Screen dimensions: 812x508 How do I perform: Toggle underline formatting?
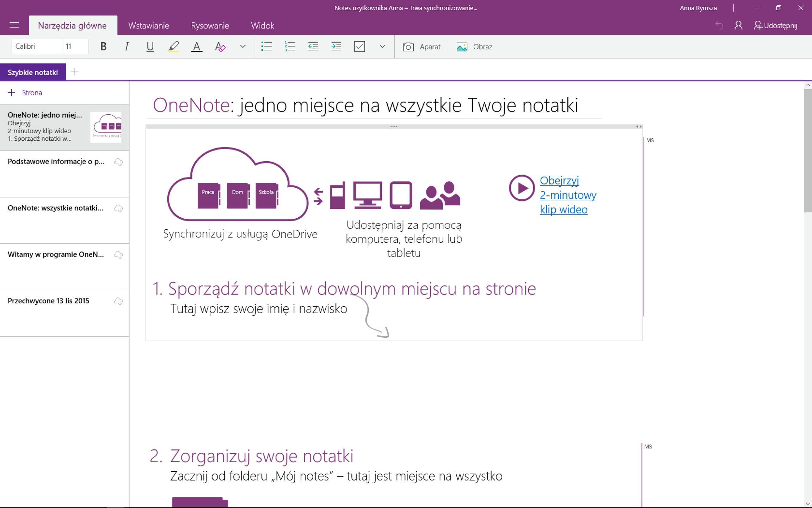(x=150, y=47)
